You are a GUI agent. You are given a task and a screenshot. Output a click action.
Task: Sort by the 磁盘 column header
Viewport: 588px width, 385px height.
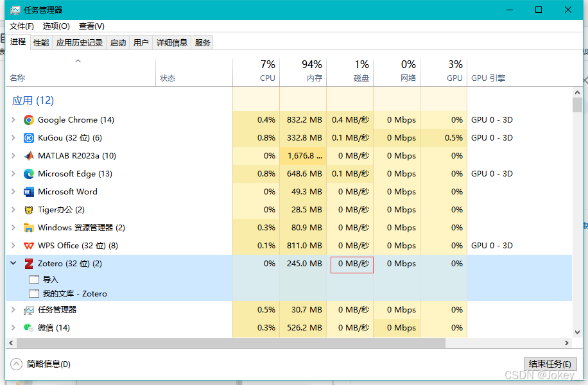click(x=350, y=72)
